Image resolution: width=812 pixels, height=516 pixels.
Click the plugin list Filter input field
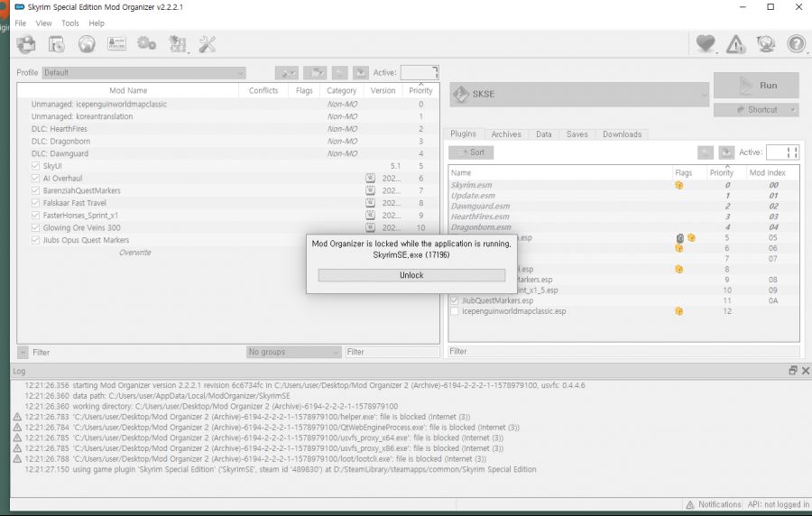[x=623, y=351]
